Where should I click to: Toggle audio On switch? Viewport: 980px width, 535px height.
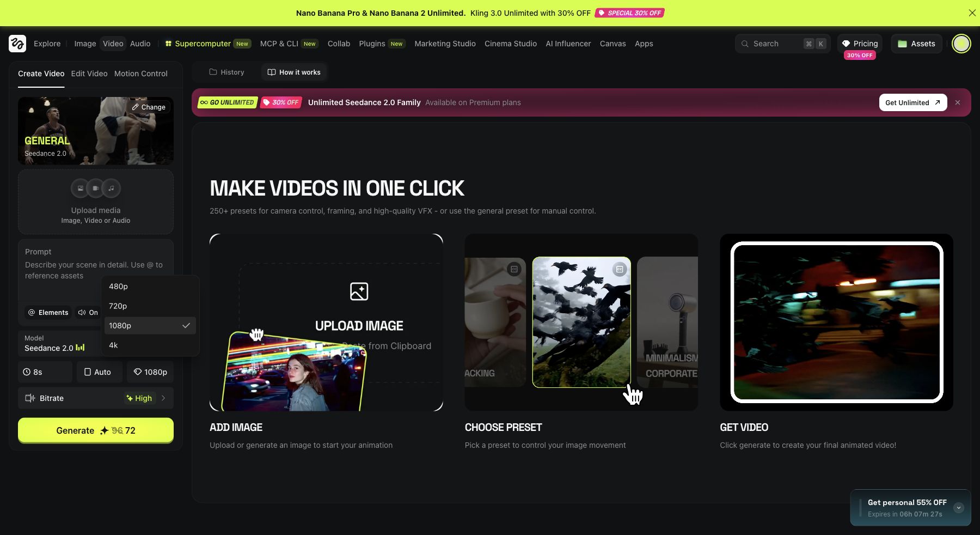coord(88,313)
